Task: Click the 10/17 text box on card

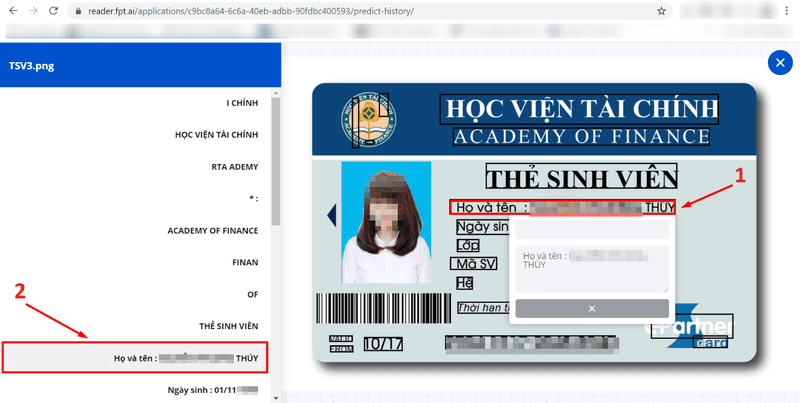Action: [384, 343]
